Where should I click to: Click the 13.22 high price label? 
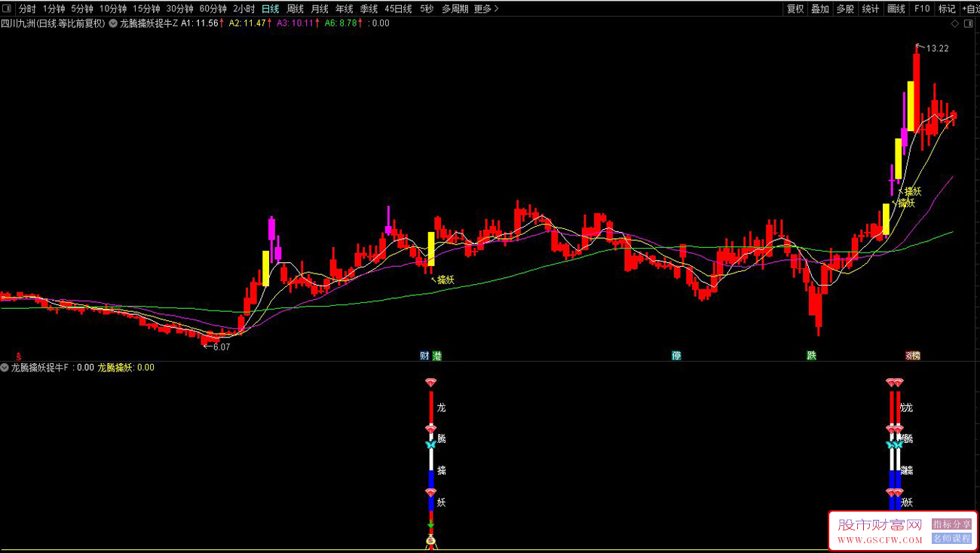pos(937,48)
